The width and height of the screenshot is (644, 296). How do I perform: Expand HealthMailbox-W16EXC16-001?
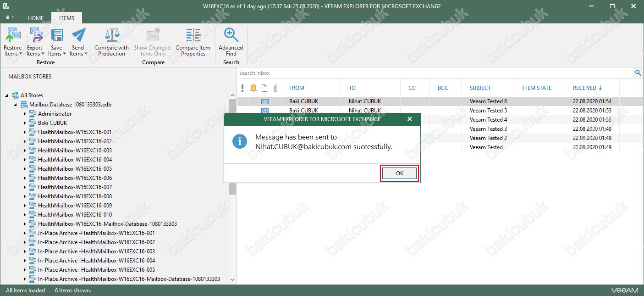pos(25,132)
